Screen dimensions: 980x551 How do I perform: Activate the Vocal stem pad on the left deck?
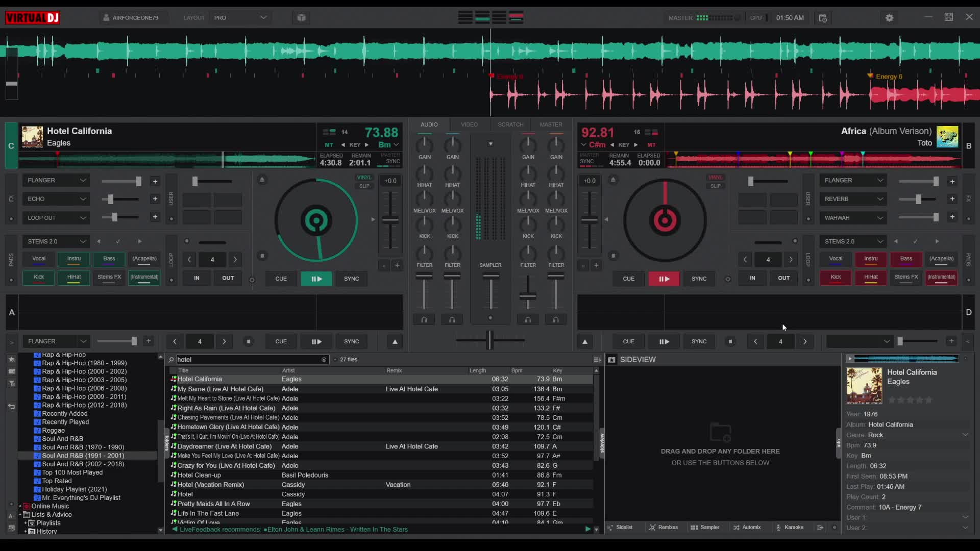pyautogui.click(x=38, y=259)
